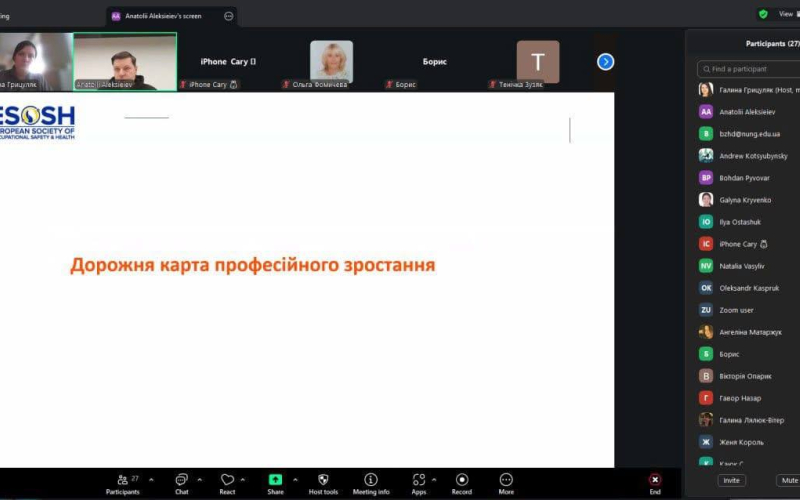Show next video thumbnails with blue arrow
This screenshot has width=800, height=500.
pyautogui.click(x=605, y=62)
